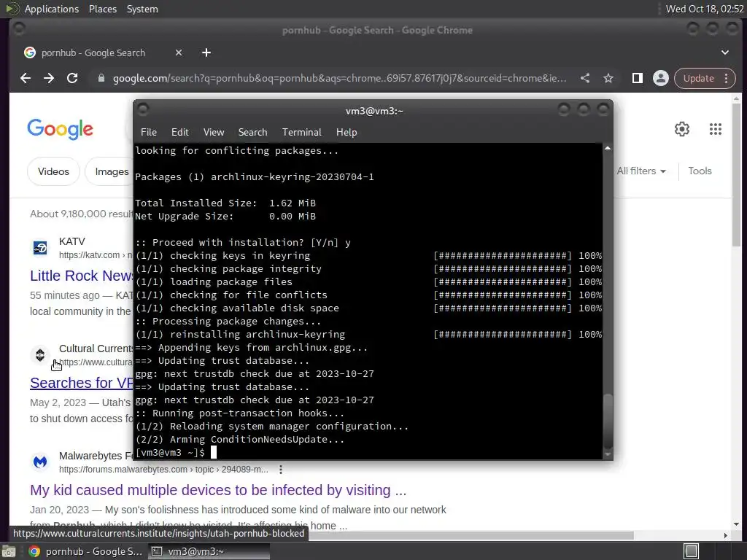The width and height of the screenshot is (747, 560).
Task: Click workspace switcher in bottom panel
Action: (x=692, y=551)
